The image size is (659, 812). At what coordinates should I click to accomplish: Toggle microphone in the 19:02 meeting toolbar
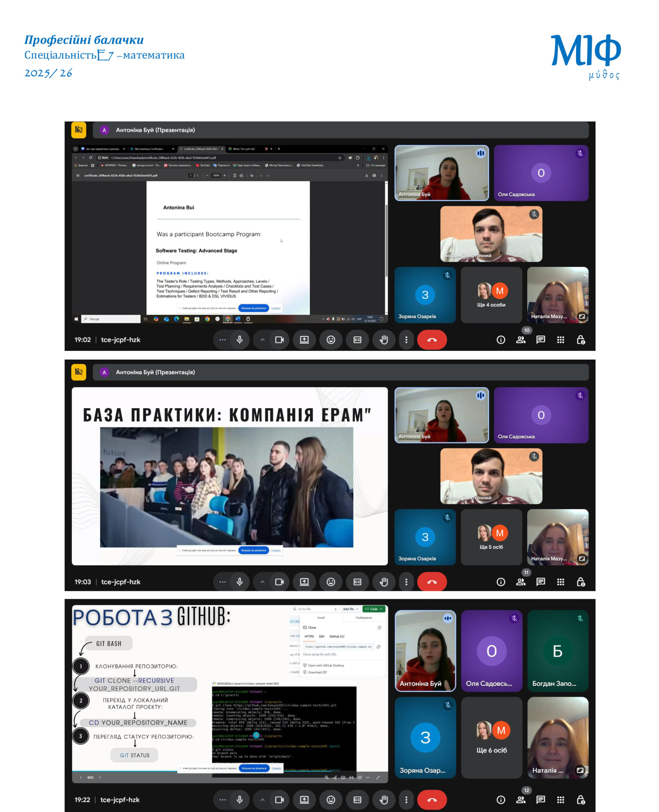point(240,340)
